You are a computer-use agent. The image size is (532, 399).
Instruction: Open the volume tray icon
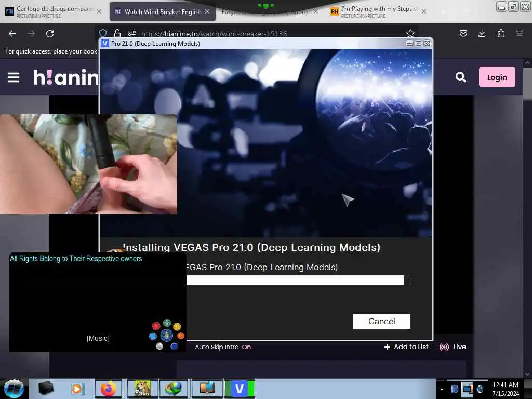coord(480,389)
